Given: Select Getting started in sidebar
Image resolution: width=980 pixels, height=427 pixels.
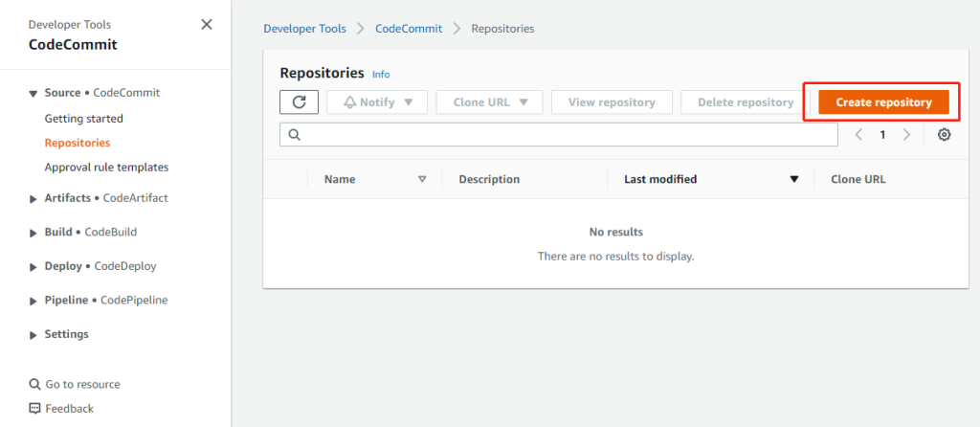Looking at the screenshot, I should (83, 119).
